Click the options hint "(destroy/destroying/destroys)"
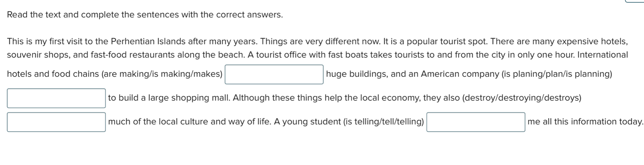644x165 pixels. [x=522, y=98]
